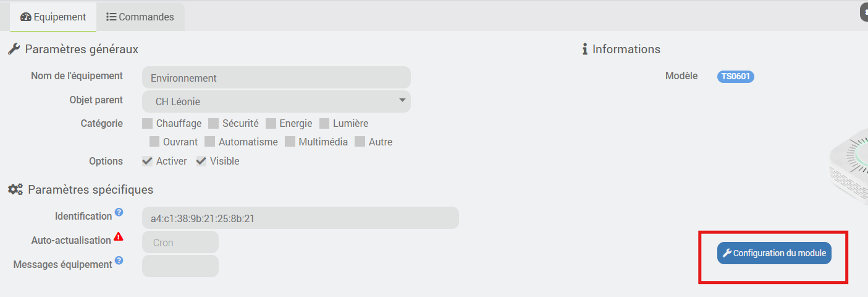Click the Messages équipement help icon

click(x=119, y=260)
